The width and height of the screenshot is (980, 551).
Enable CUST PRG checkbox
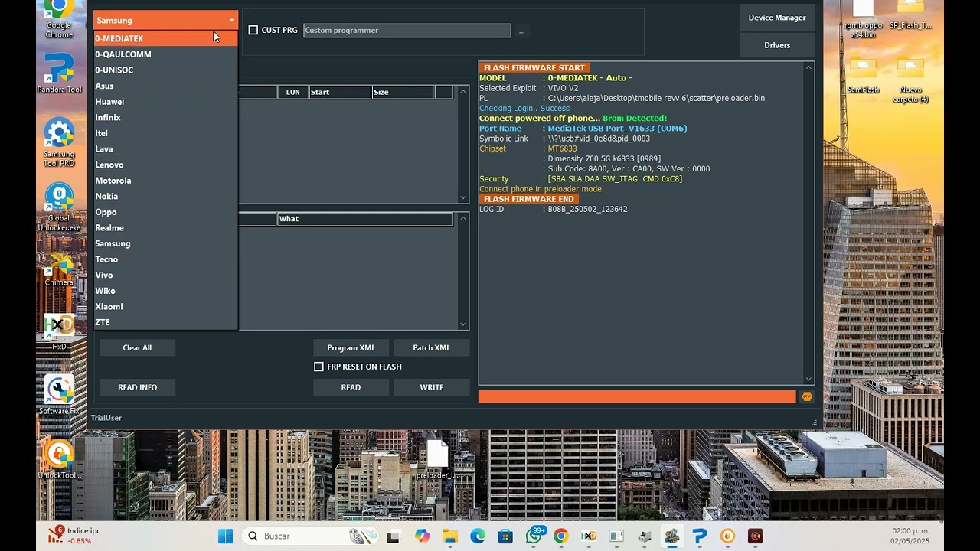pyautogui.click(x=253, y=31)
